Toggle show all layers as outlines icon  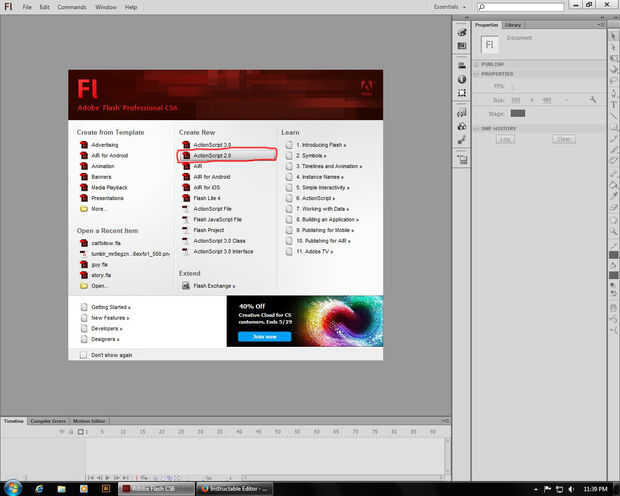click(80, 432)
